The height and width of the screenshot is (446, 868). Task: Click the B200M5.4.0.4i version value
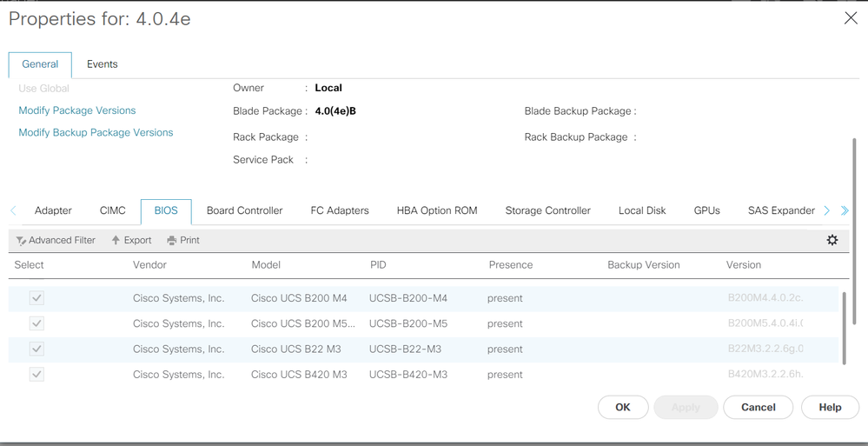(765, 323)
